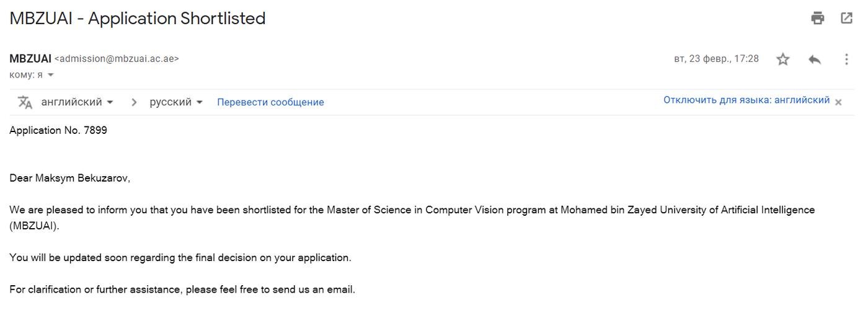Click the translate icon in translation bar
Image resolution: width=868 pixels, height=310 pixels.
point(25,102)
